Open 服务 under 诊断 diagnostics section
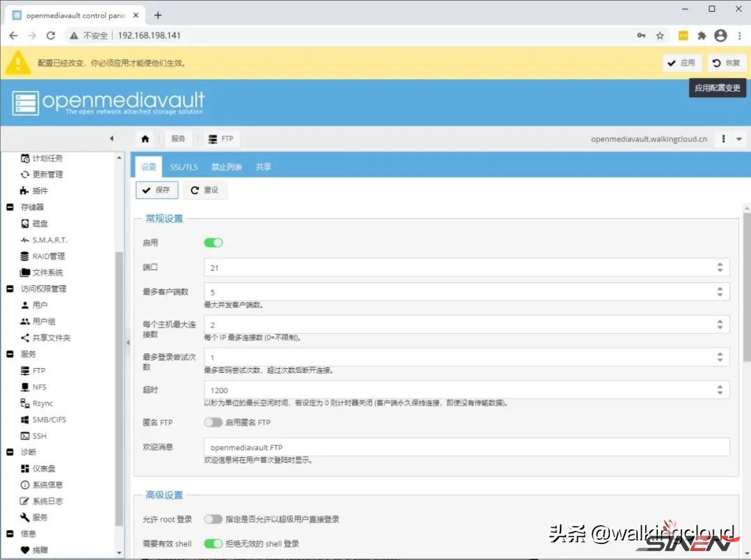Image resolution: width=751 pixels, height=560 pixels. [x=34, y=517]
